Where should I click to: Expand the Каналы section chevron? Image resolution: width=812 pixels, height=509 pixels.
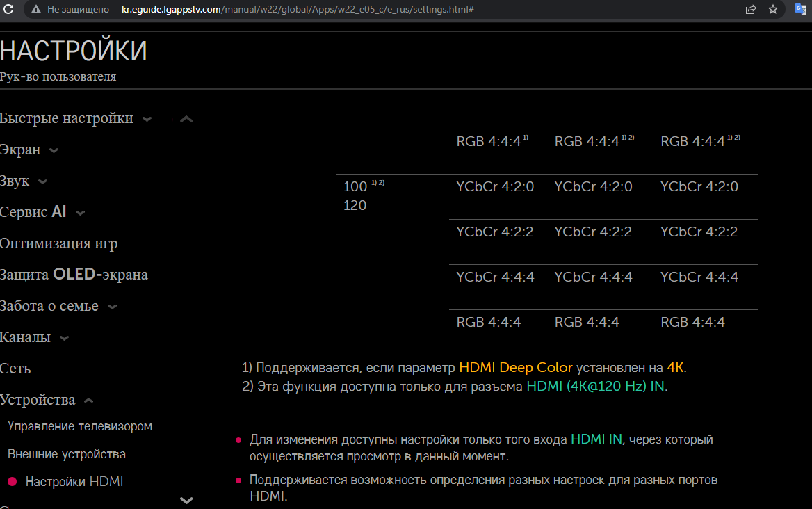coord(65,339)
